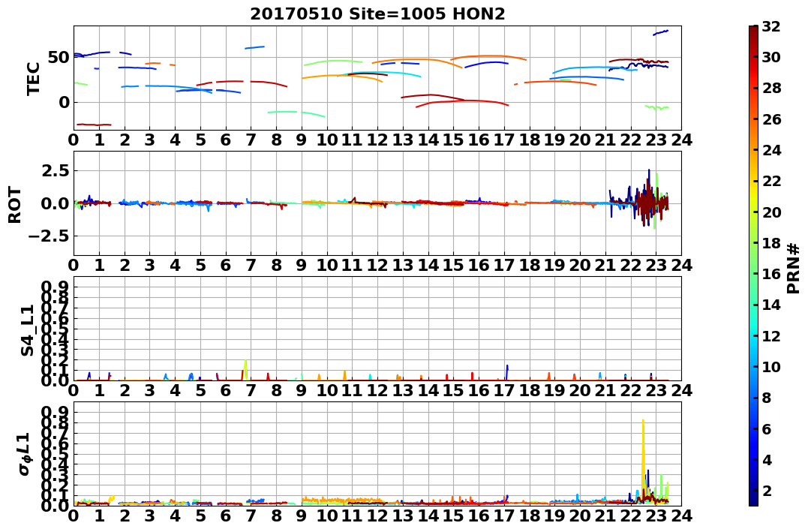The width and height of the screenshot is (808, 532).
Task: Click the colorbar tick label '4'
Action: (x=766, y=459)
